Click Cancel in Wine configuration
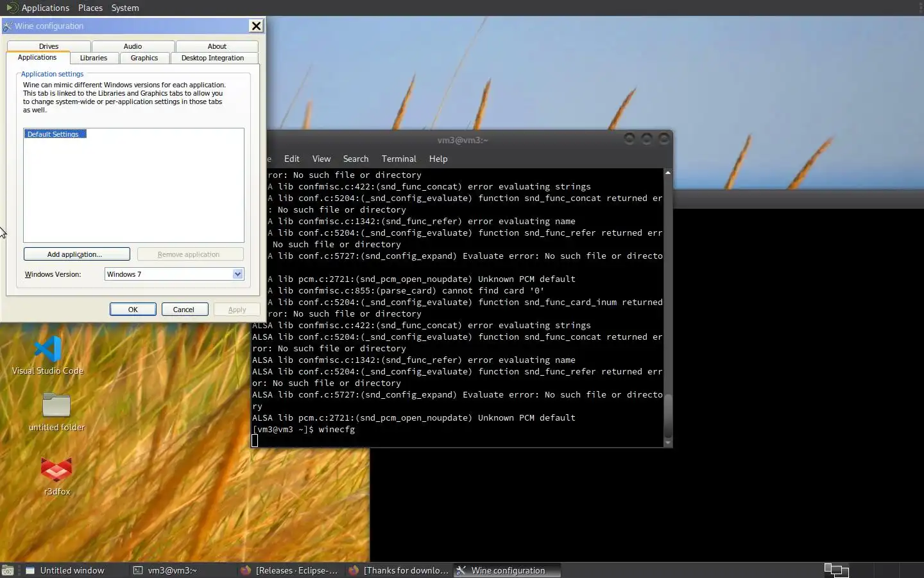 pos(184,310)
